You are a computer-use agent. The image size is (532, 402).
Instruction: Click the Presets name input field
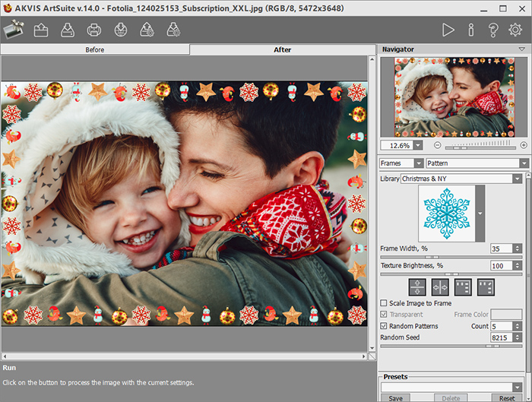coord(447,387)
